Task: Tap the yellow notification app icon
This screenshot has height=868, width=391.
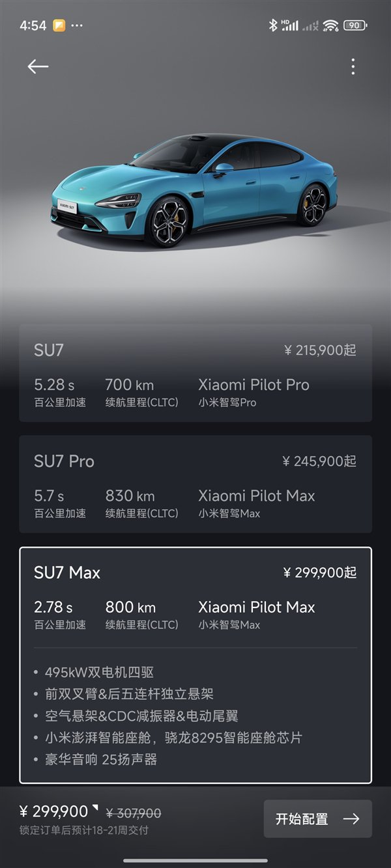Action: 59,26
